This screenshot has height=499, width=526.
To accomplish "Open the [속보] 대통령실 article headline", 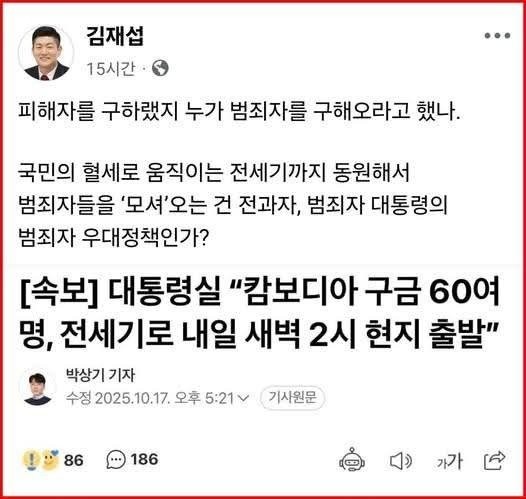I will pos(260,312).
